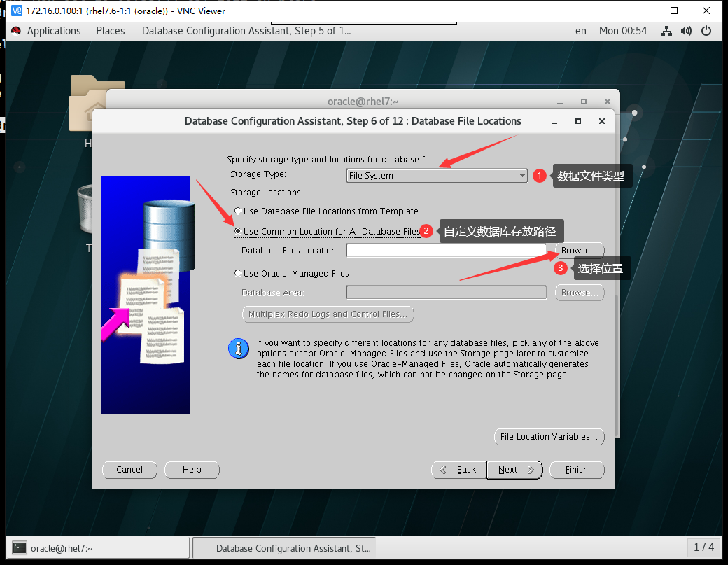Image resolution: width=728 pixels, height=565 pixels.
Task: Click the 'Storage Locations:' label
Action: click(267, 193)
